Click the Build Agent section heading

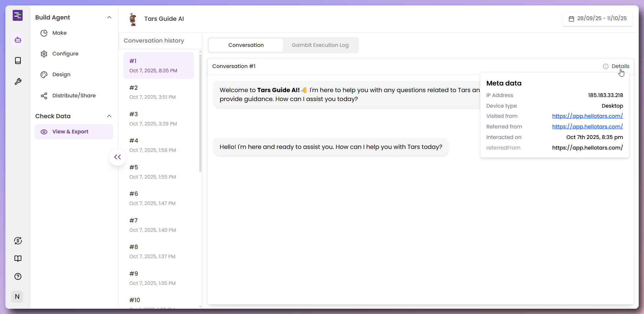[52, 17]
